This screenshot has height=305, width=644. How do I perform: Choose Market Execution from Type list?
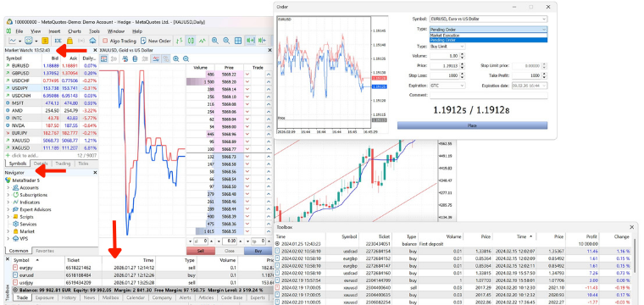coord(488,36)
